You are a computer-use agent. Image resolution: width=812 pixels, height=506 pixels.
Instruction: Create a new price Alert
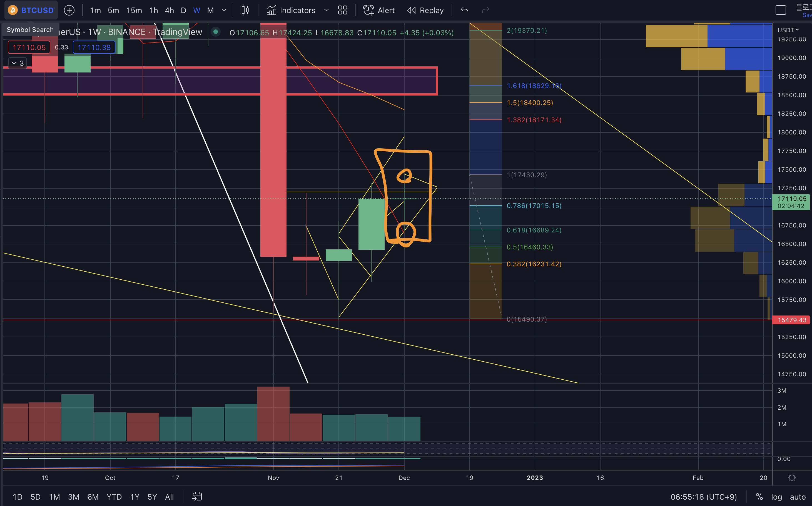click(x=379, y=10)
